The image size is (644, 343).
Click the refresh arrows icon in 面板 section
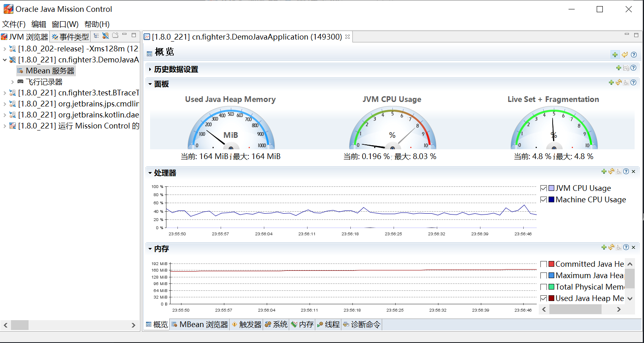tap(619, 82)
